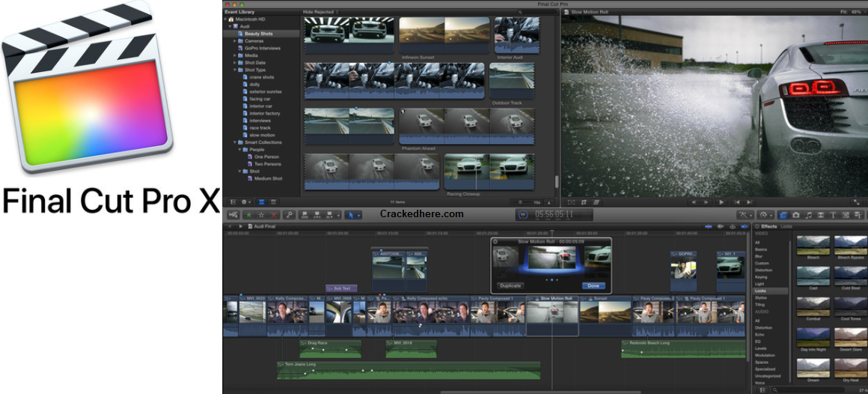Click the Connect clip edit icon
This screenshot has width=868, height=394.
click(305, 215)
